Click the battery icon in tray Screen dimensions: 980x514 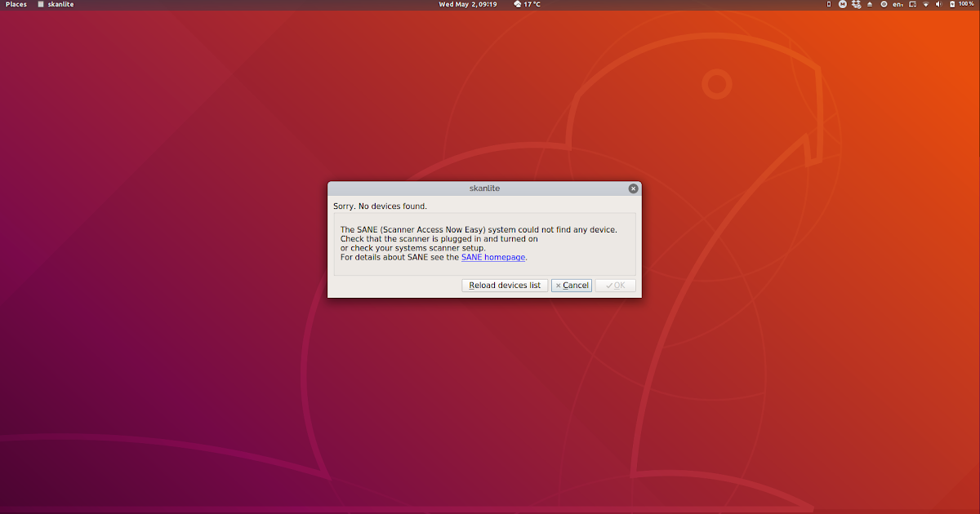pos(951,4)
